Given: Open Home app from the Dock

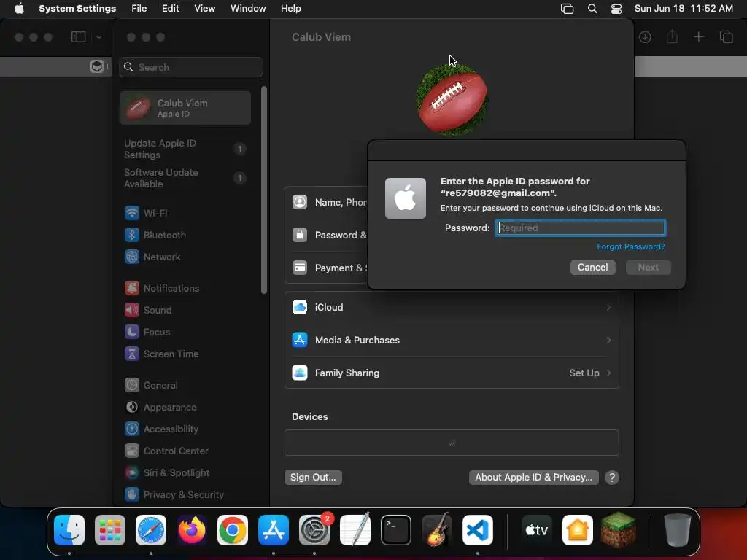Looking at the screenshot, I should tap(578, 530).
